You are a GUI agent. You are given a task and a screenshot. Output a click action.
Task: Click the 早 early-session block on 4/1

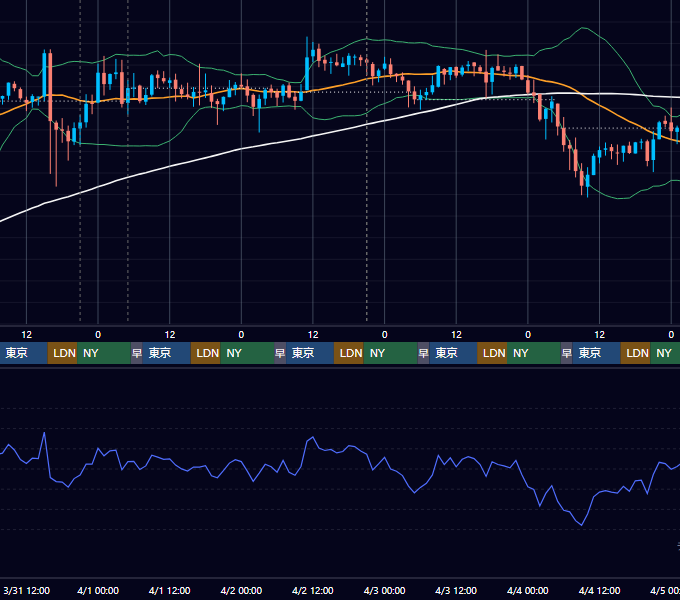coord(137,353)
